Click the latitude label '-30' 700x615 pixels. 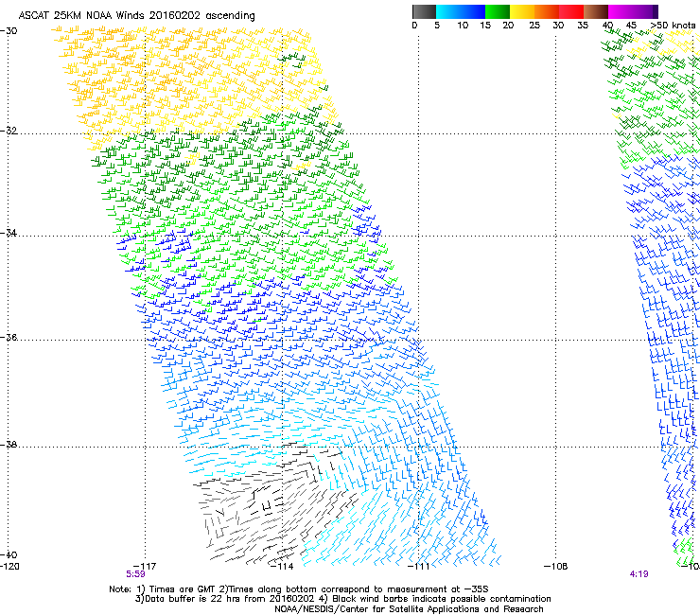[x=9, y=30]
